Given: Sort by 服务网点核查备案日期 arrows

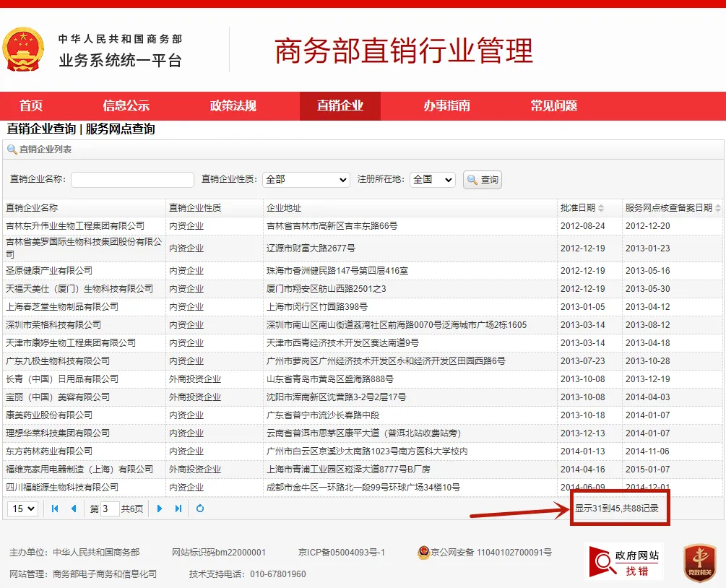Looking at the screenshot, I should (717, 208).
